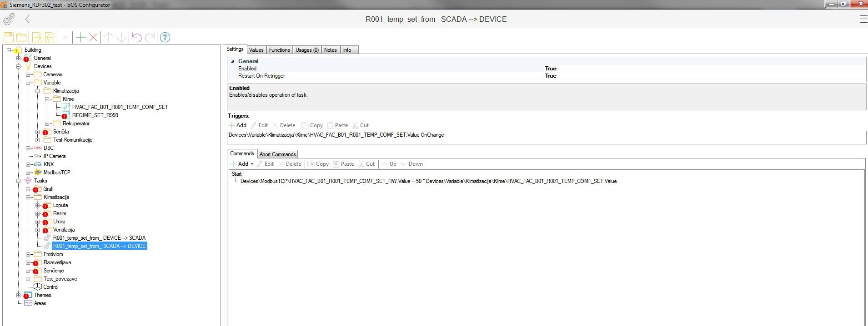
Task: Click Add under Triggers
Action: coord(237,125)
